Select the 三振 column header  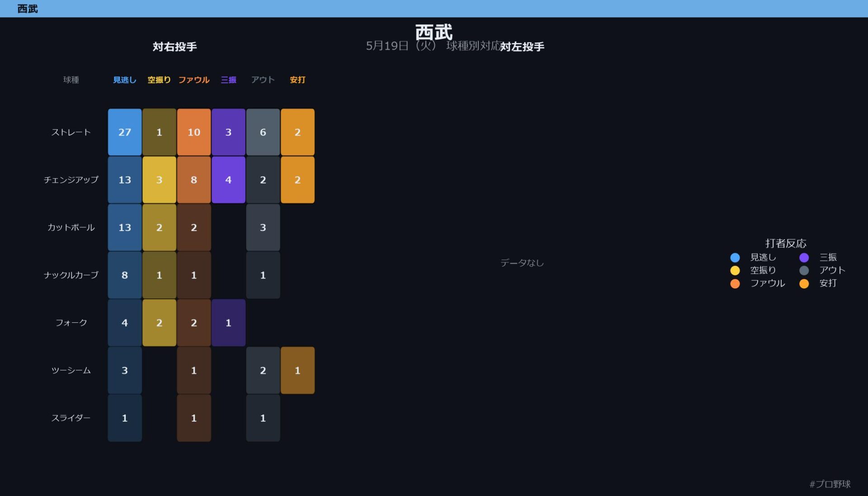[228, 80]
